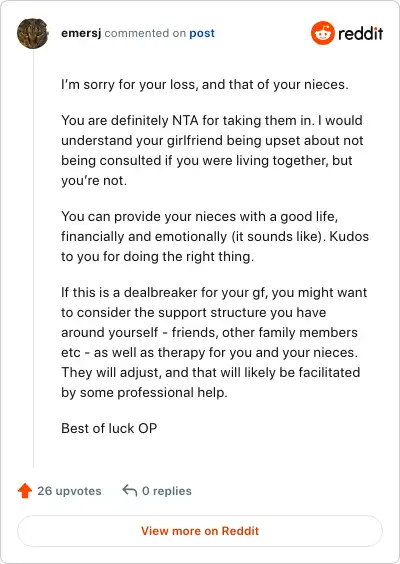Image resolution: width=400 pixels, height=564 pixels.
Task: Open emersj's profile avatar
Action: click(x=33, y=33)
